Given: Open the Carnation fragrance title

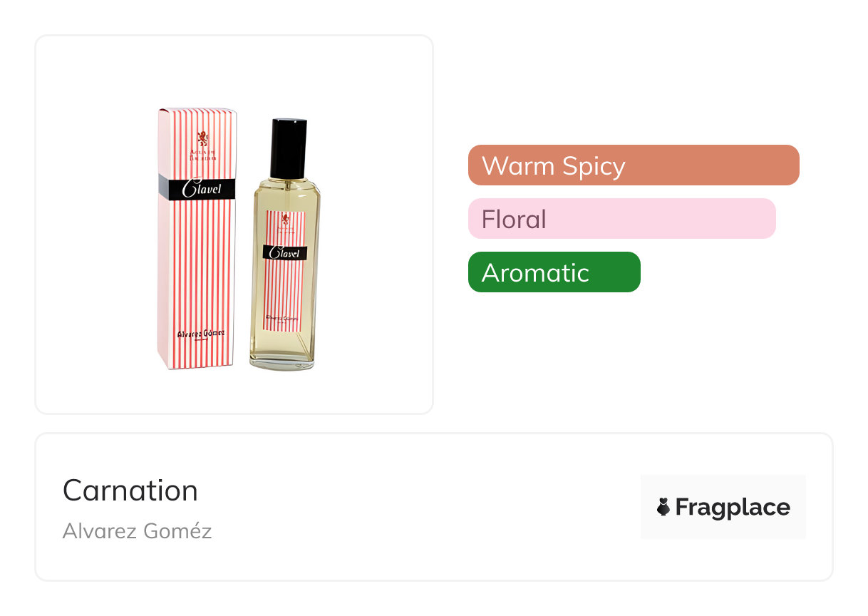Looking at the screenshot, I should pyautogui.click(x=130, y=491).
